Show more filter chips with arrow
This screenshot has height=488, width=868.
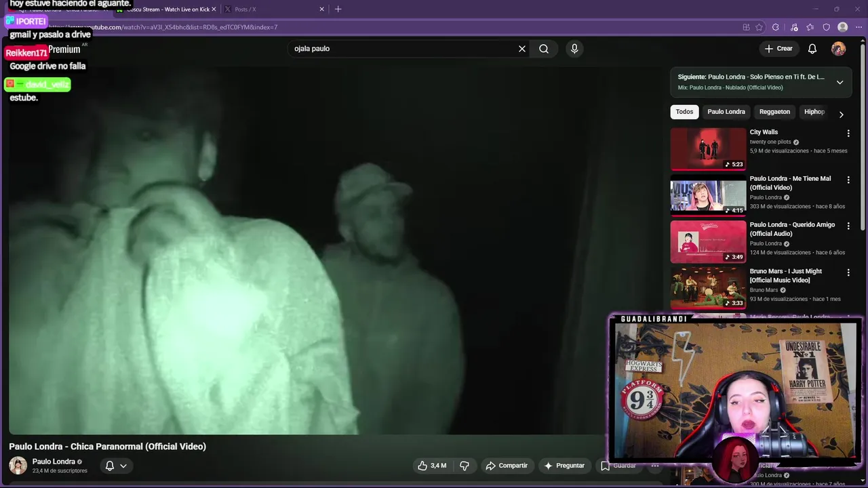pyautogui.click(x=841, y=115)
